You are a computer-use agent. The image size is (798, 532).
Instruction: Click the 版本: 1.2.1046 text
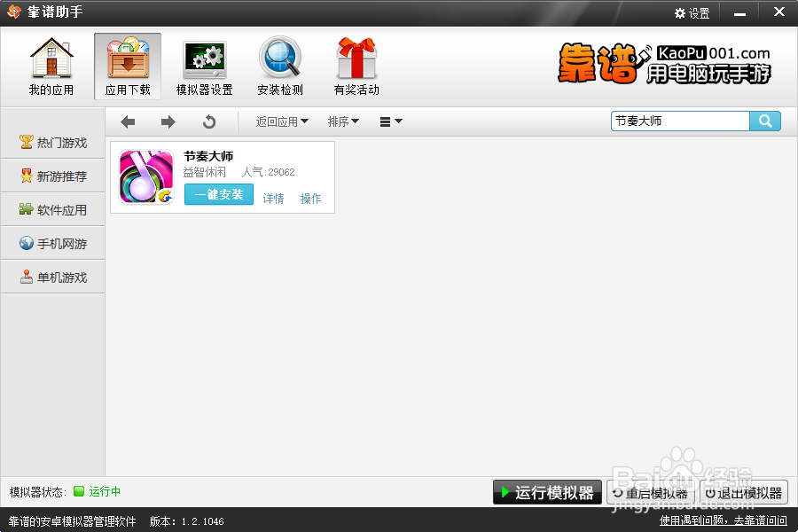pyautogui.click(x=187, y=520)
